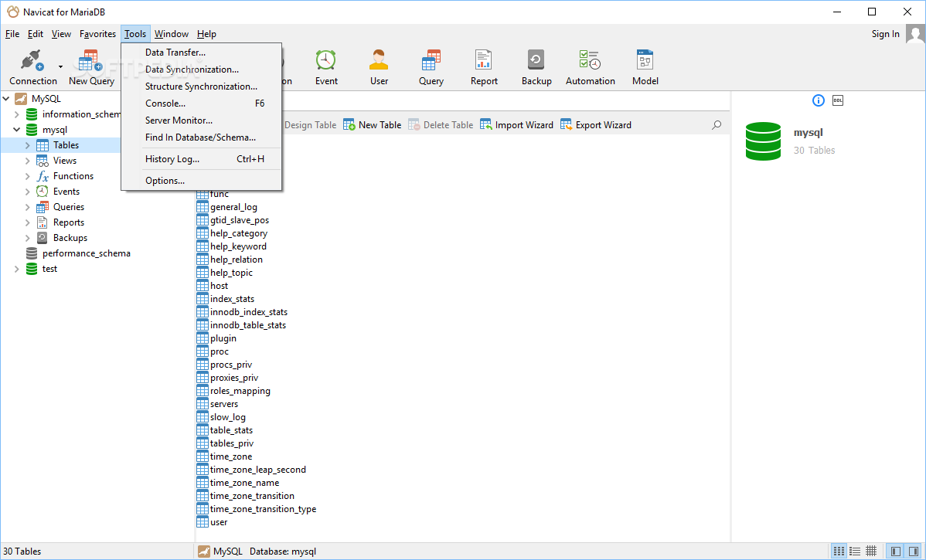Open the Import Wizard

pyautogui.click(x=517, y=124)
